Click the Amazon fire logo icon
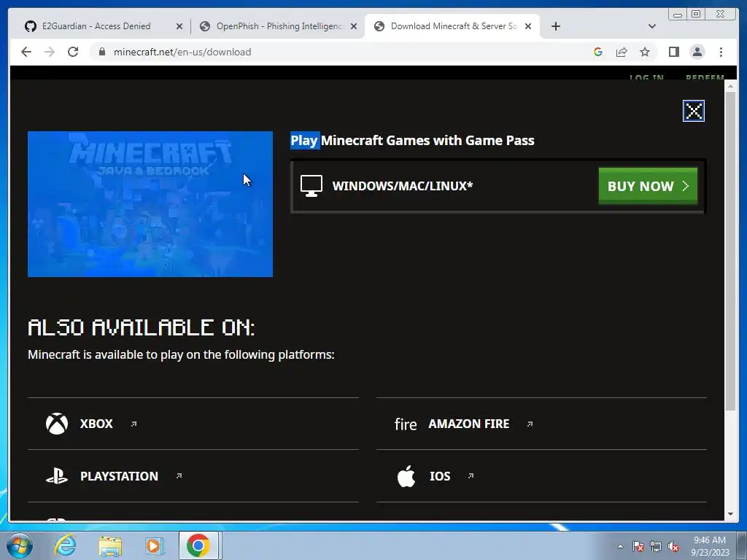Viewport: 747px width, 560px height. [406, 424]
